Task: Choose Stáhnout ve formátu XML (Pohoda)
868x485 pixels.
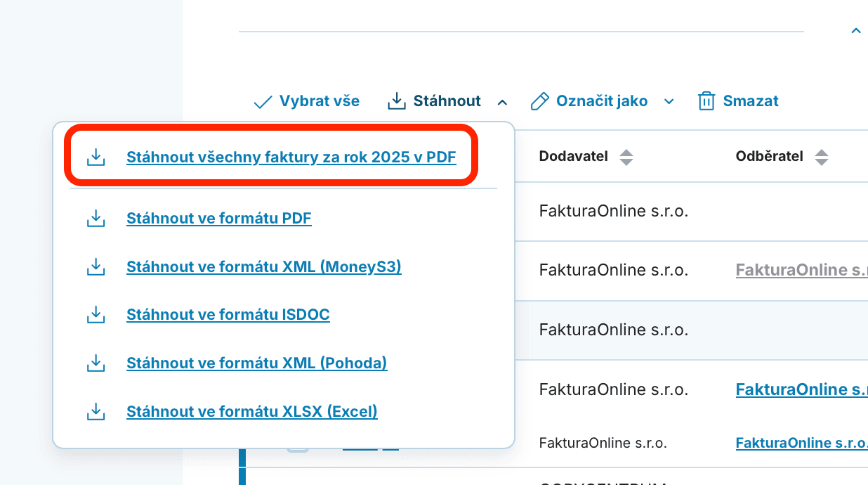Action: pos(257,363)
